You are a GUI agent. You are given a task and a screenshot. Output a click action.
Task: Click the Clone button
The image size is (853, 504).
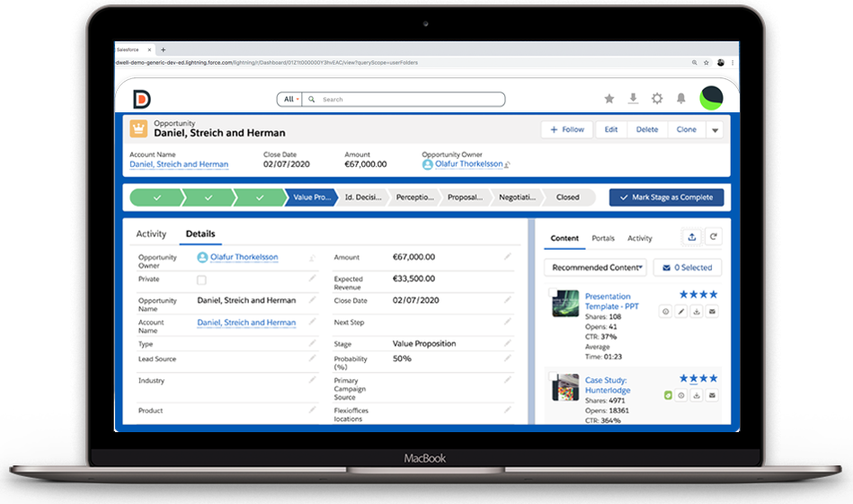(686, 129)
